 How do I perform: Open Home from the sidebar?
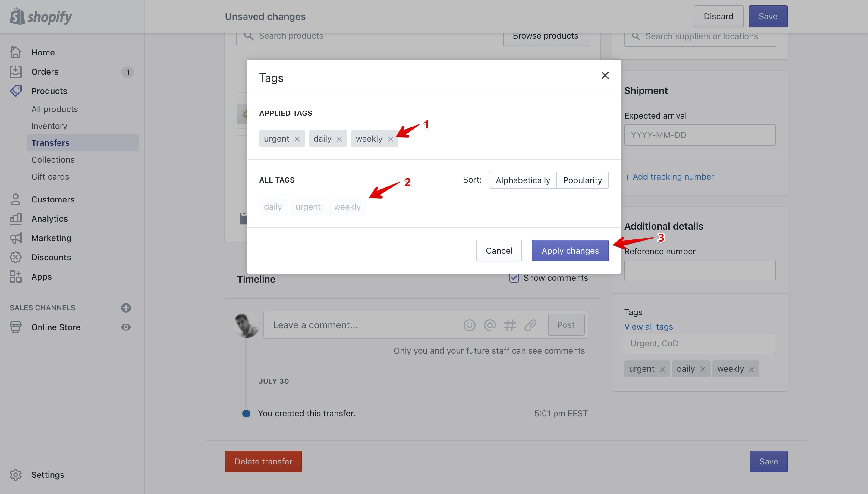43,52
